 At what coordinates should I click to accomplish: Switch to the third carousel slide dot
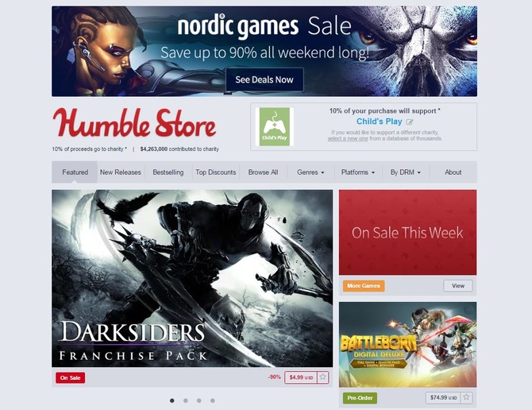coord(199,400)
